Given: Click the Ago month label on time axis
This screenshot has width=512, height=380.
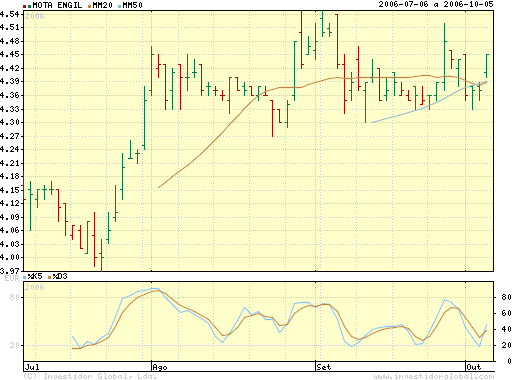Looking at the screenshot, I should [x=160, y=367].
